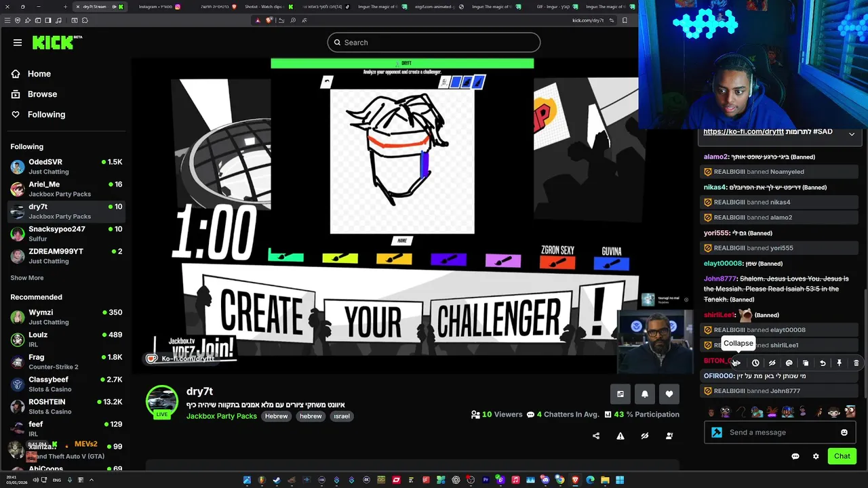868x488 pixels.
Task: Open ZDREAM999YT channel in sidebar
Action: [66, 256]
